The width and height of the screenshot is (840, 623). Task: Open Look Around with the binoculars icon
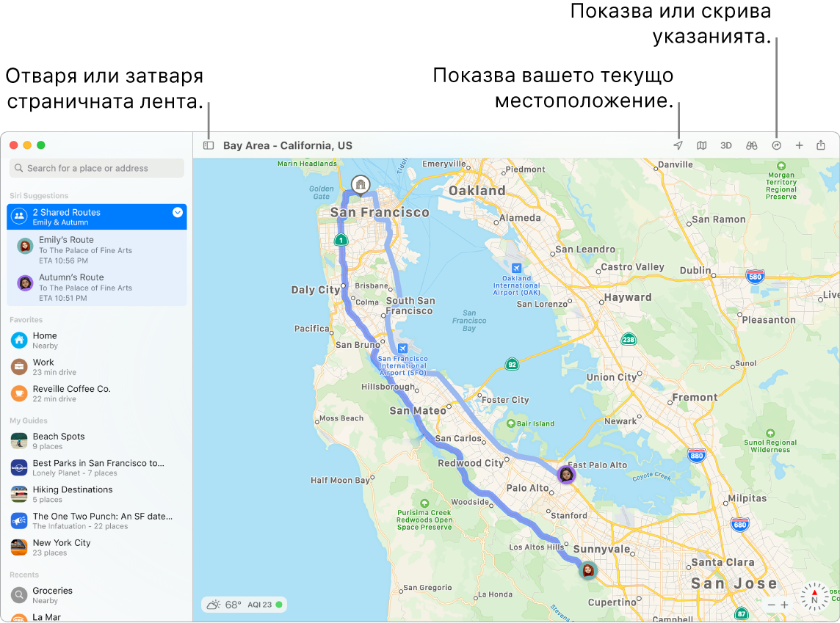[750, 145]
